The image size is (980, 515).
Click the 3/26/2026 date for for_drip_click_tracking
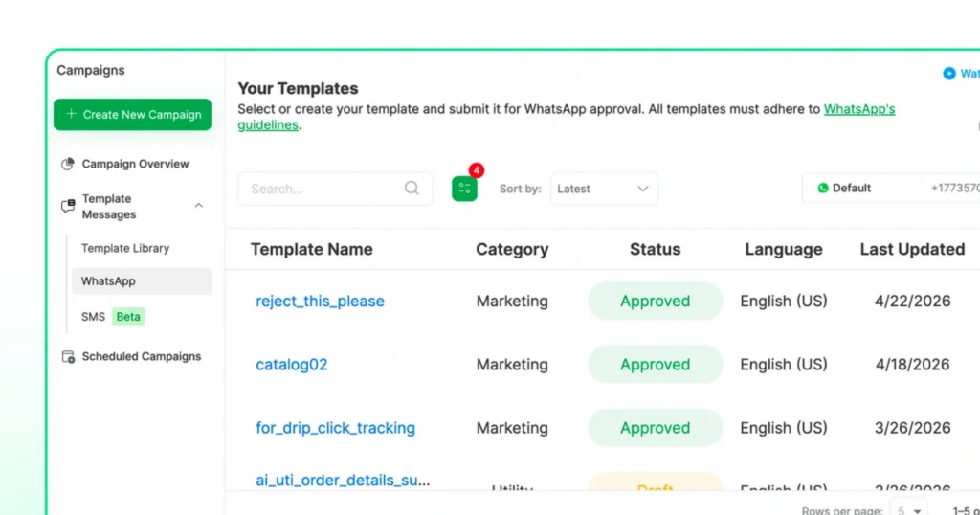coord(912,428)
